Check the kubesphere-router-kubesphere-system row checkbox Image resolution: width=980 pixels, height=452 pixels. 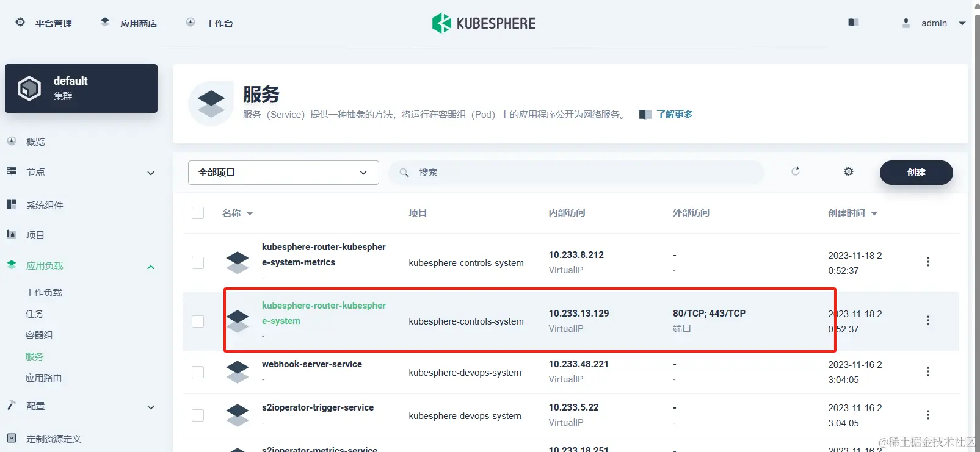[198, 321]
